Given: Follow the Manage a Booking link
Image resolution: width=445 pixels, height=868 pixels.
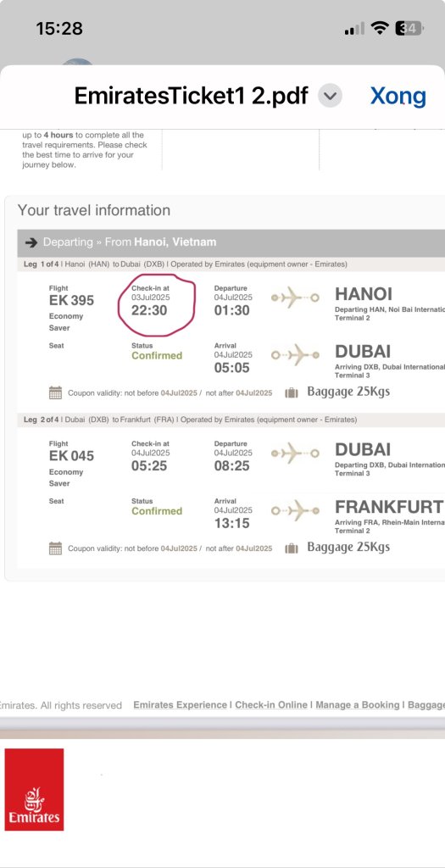Looking at the screenshot, I should coord(357,704).
